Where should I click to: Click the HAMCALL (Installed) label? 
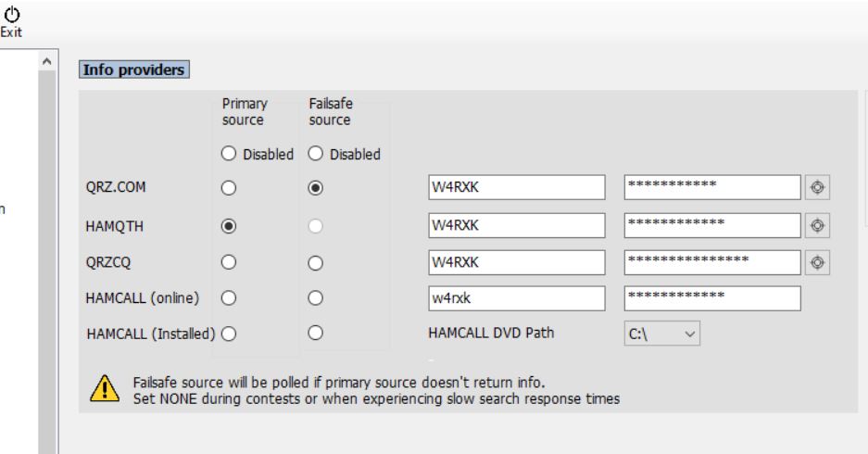coord(151,334)
